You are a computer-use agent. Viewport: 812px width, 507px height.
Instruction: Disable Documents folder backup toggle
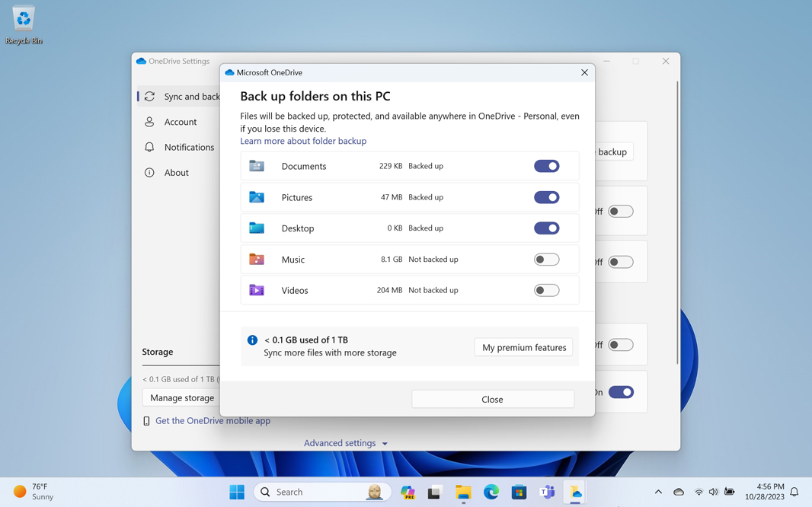546,166
